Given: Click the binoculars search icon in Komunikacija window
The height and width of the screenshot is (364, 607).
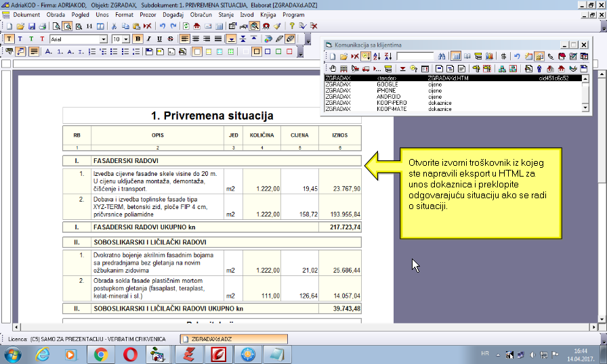Looking at the screenshot, I should [x=442, y=56].
